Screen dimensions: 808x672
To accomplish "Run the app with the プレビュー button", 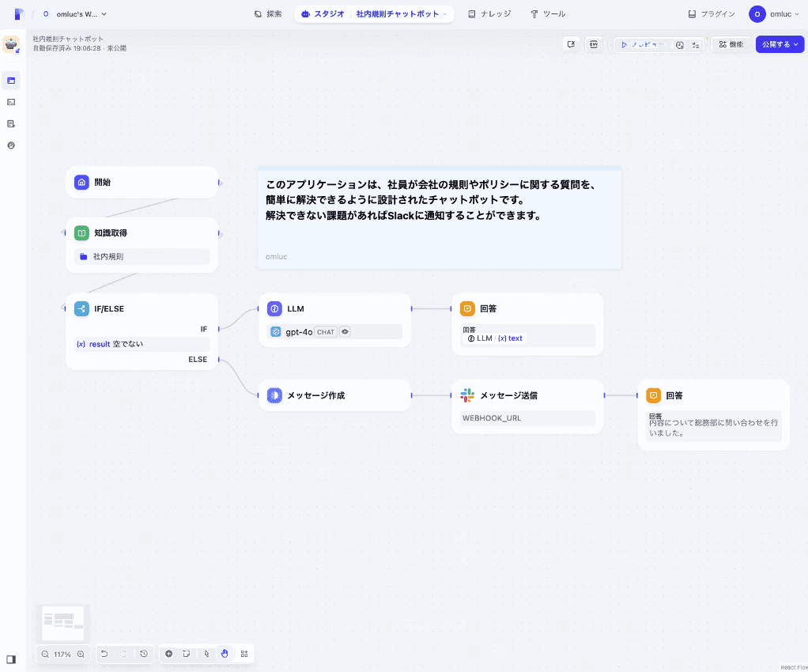I will (642, 44).
